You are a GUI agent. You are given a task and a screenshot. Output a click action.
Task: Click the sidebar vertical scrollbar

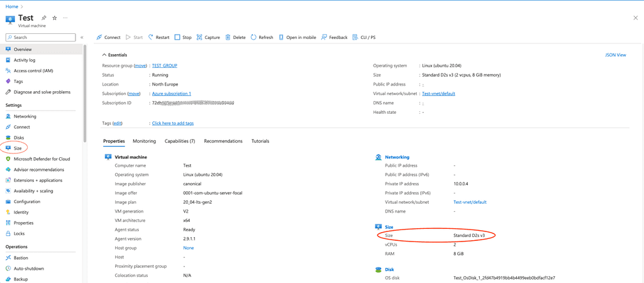click(x=85, y=93)
